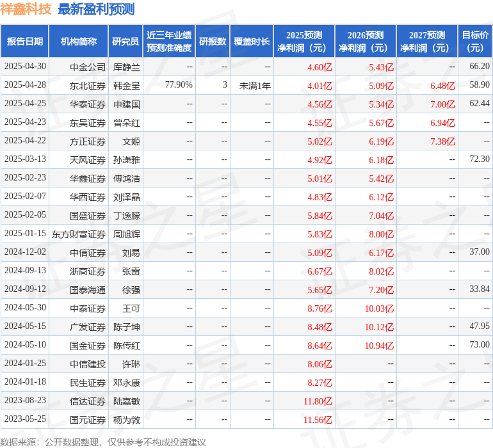Screen dimensions: 493x448
Task: Select institution 国盛证券
Action: tap(88, 215)
